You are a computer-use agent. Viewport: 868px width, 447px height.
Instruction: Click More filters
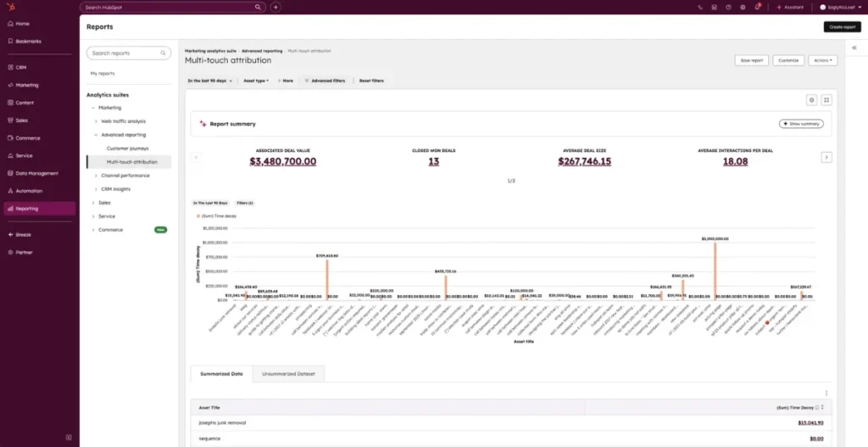(x=286, y=81)
